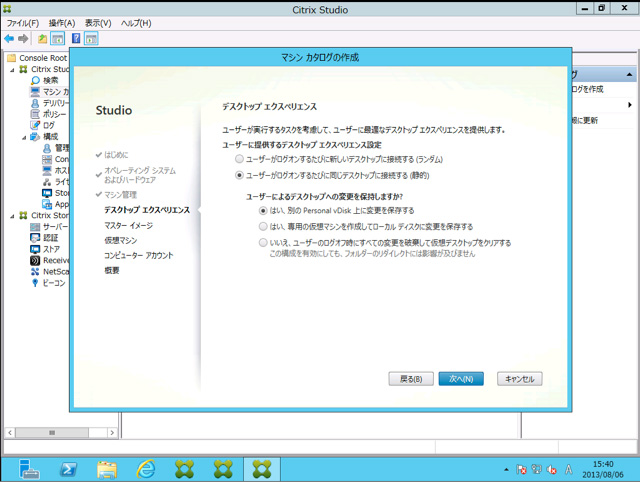Show hidden system tray icons arrow
This screenshot has height=482, width=640.
click(x=506, y=470)
